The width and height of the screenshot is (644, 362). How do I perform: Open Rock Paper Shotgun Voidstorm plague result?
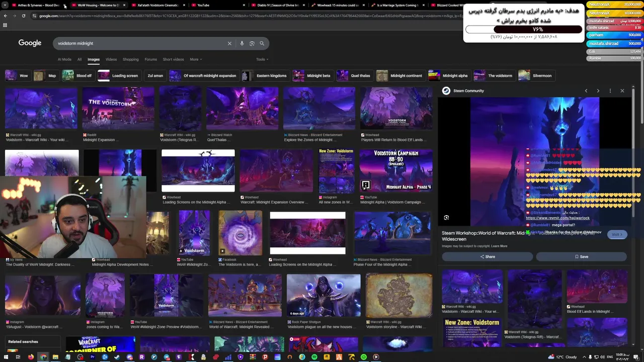324,296
